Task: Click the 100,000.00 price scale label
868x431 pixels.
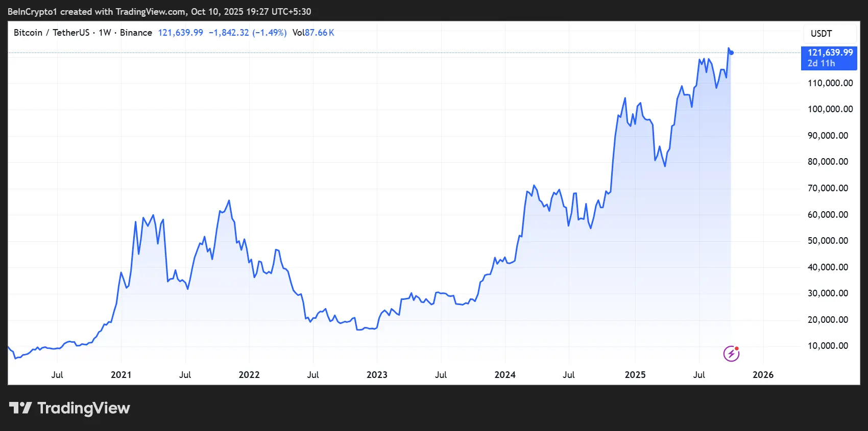Action: click(x=830, y=109)
